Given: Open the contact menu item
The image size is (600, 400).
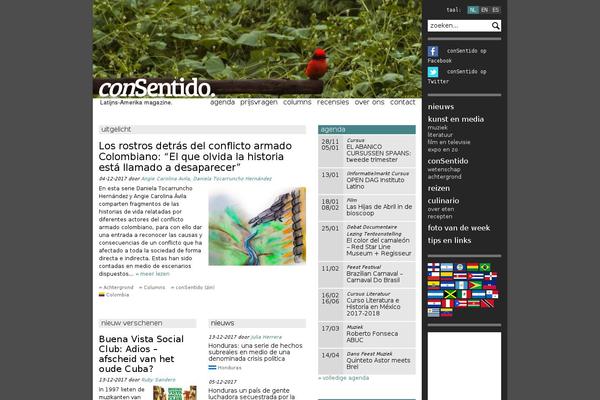Looking at the screenshot, I should (403, 102).
